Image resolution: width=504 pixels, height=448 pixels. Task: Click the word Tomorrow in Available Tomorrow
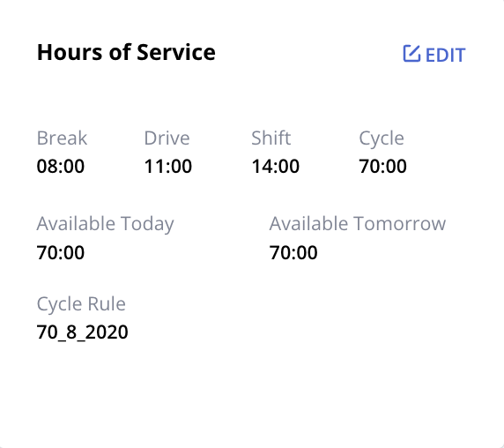[x=399, y=223]
